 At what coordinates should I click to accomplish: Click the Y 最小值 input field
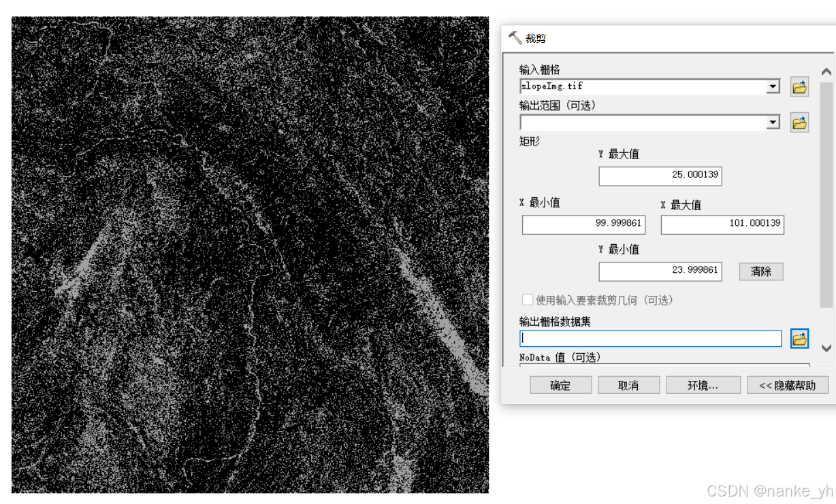[x=660, y=271]
